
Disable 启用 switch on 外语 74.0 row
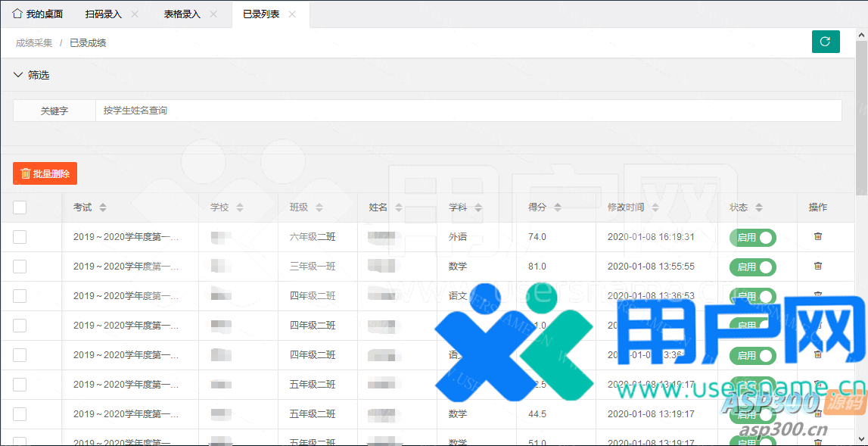click(753, 238)
